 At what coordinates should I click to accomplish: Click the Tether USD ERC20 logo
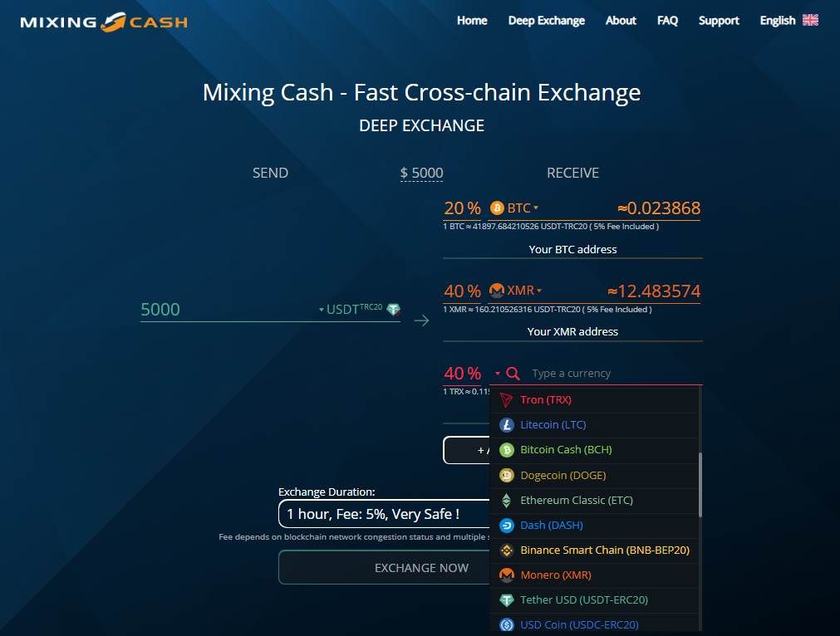506,600
